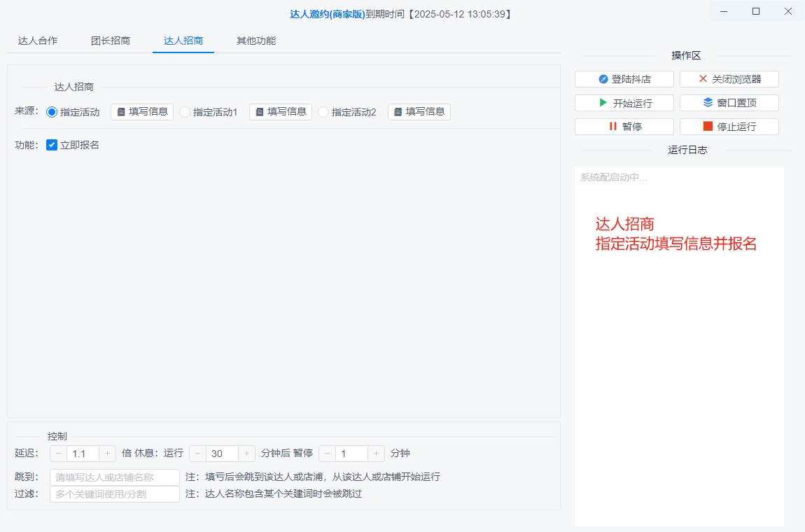Viewport: 805px width, 532px height.
Task: Uncheck the 立即报名 checkbox
Action: (x=51, y=145)
